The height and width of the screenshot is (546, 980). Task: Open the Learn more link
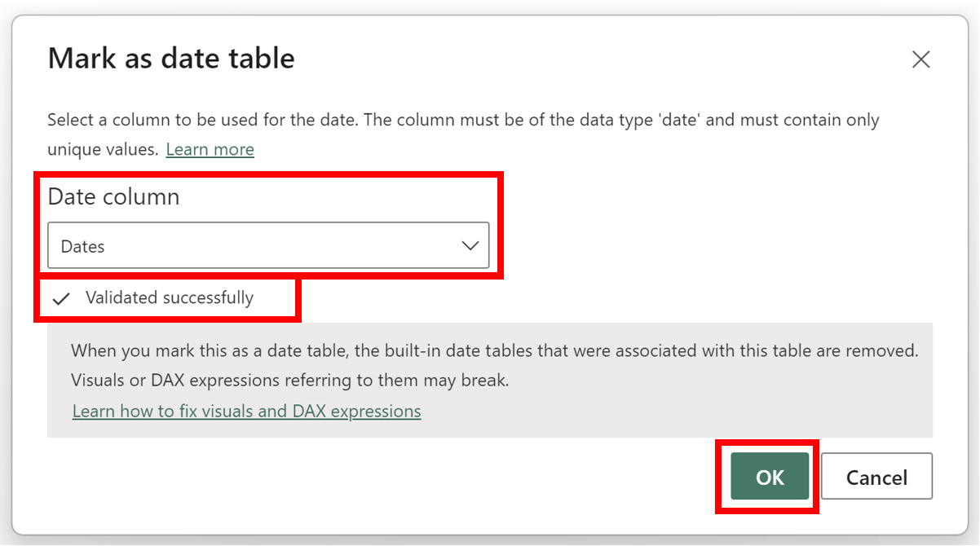210,149
